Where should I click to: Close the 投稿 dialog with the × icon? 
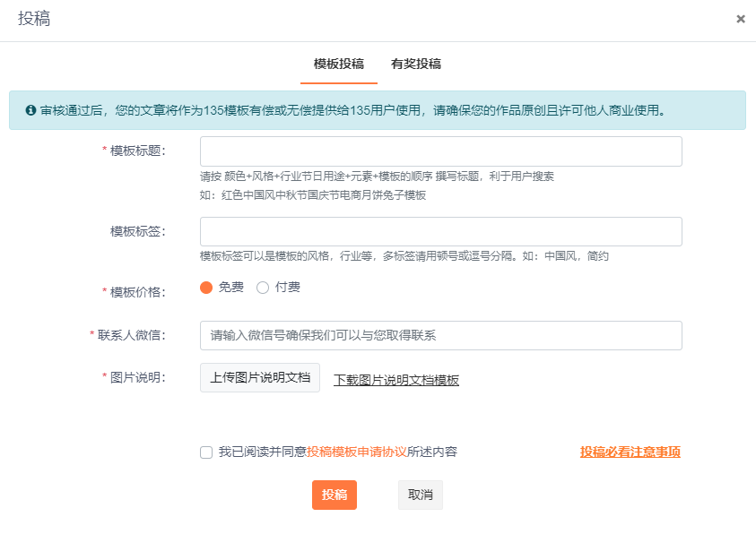[740, 19]
